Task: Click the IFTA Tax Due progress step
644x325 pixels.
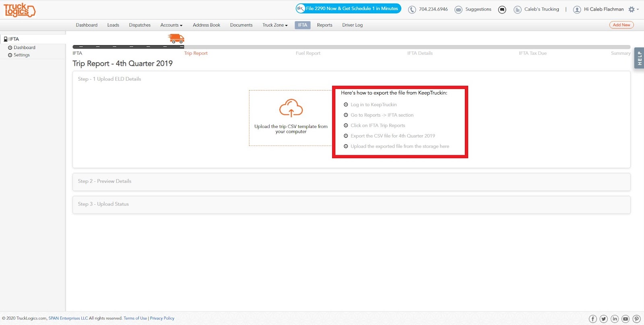Action: (x=533, y=53)
